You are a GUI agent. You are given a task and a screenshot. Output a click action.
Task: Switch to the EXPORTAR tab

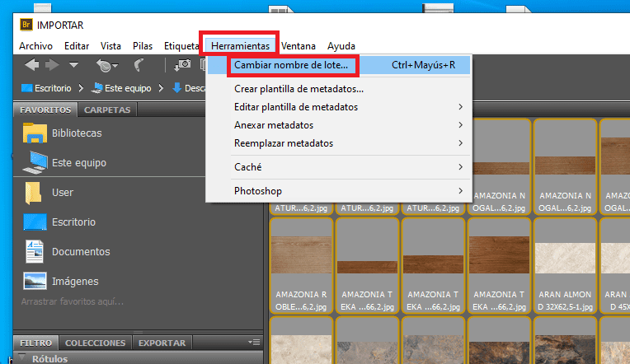point(162,343)
